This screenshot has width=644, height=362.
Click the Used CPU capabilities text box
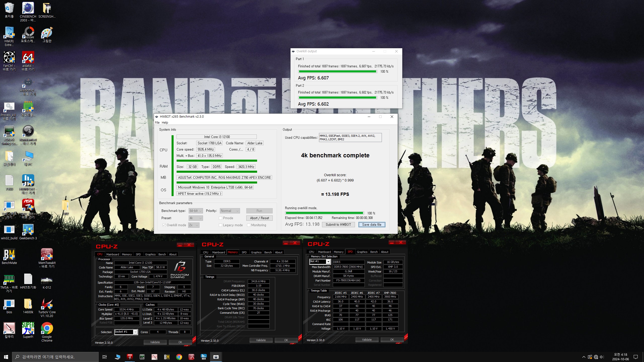(x=350, y=138)
